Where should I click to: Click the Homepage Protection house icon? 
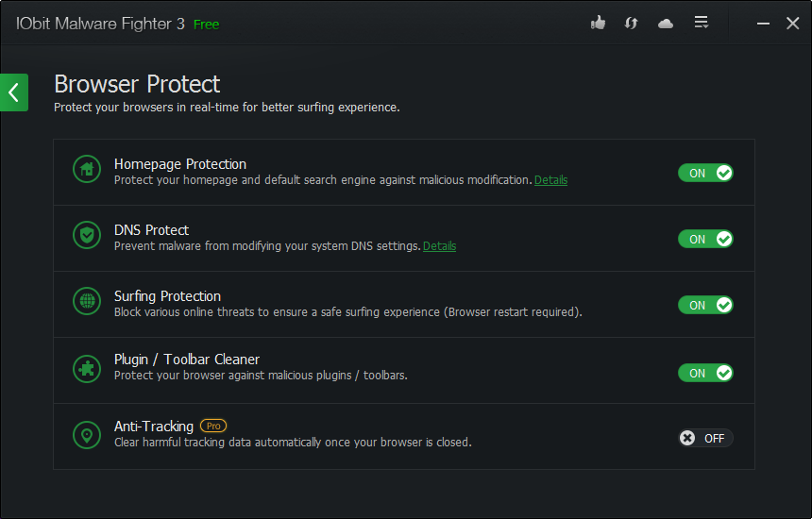click(x=87, y=169)
